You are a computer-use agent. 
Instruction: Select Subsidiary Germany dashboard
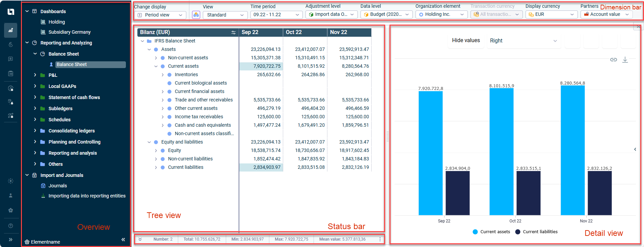(x=70, y=32)
